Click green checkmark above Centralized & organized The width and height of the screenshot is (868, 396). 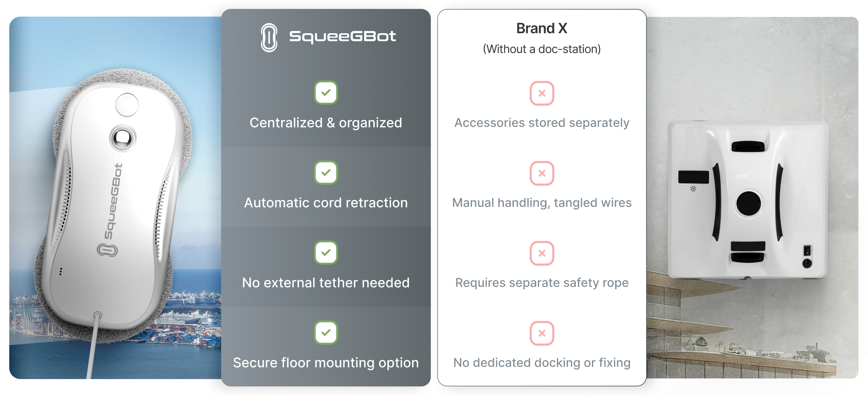click(326, 92)
